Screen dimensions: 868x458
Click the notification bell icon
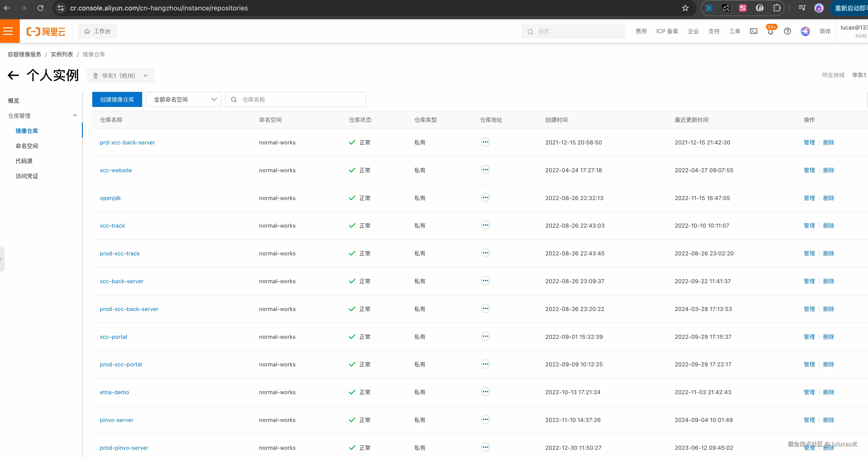point(770,32)
